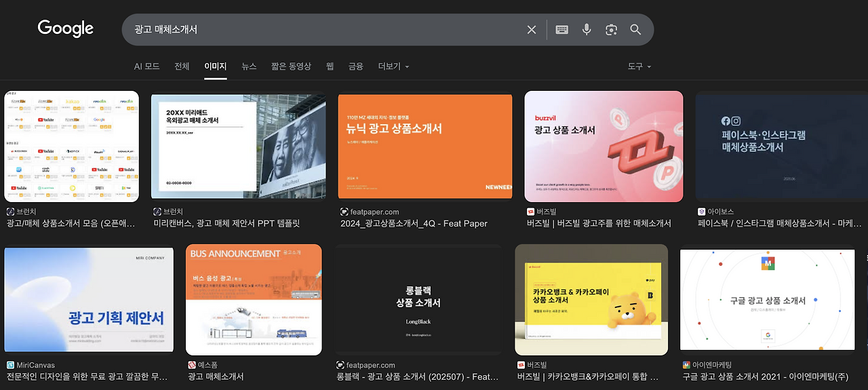Open link 버즈빌 | 버즈빌 광고주를 위한 매체소개서

pyautogui.click(x=599, y=223)
